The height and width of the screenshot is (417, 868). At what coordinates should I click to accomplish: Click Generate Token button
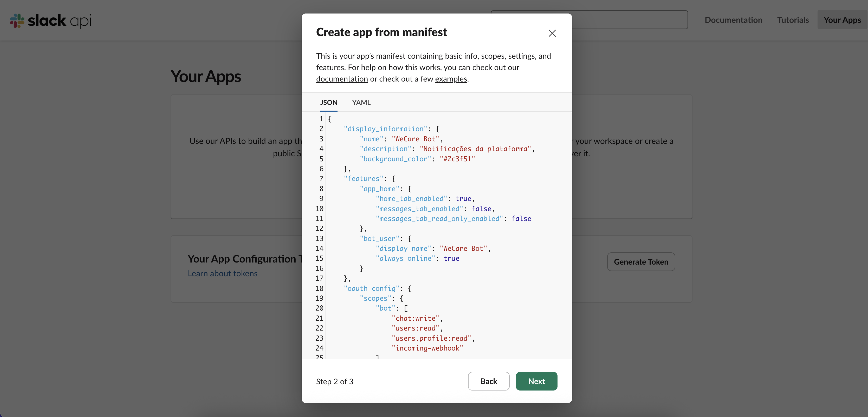pyautogui.click(x=641, y=261)
